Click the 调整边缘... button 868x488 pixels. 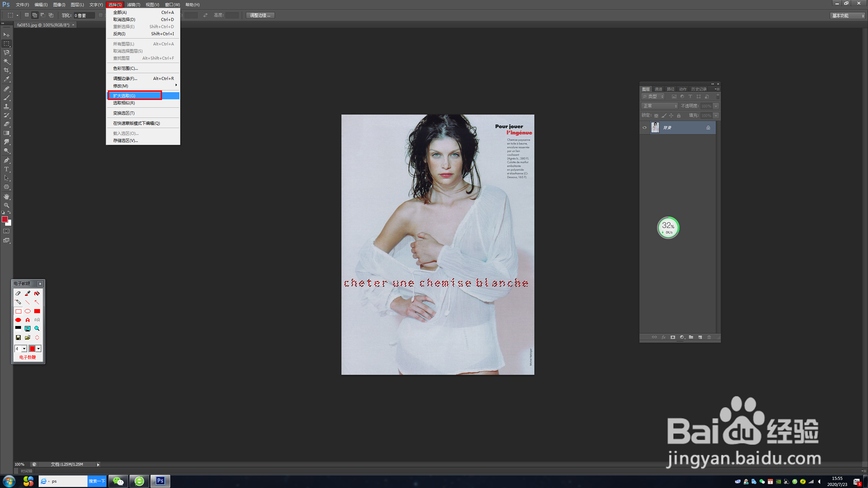point(260,15)
